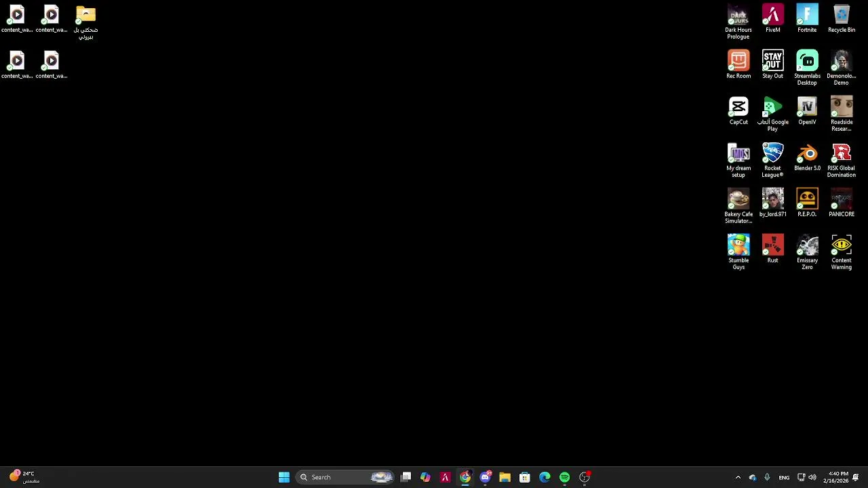This screenshot has height=488, width=868.
Task: Select the yellow folder with Arabic name
Action: pos(85,22)
